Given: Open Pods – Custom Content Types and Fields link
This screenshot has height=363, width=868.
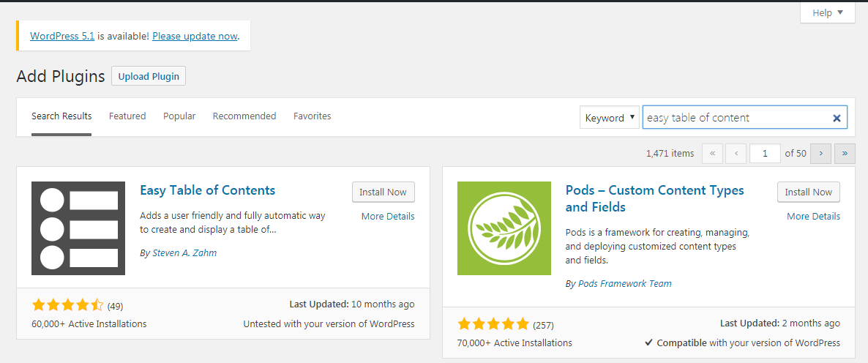Looking at the screenshot, I should pos(655,198).
